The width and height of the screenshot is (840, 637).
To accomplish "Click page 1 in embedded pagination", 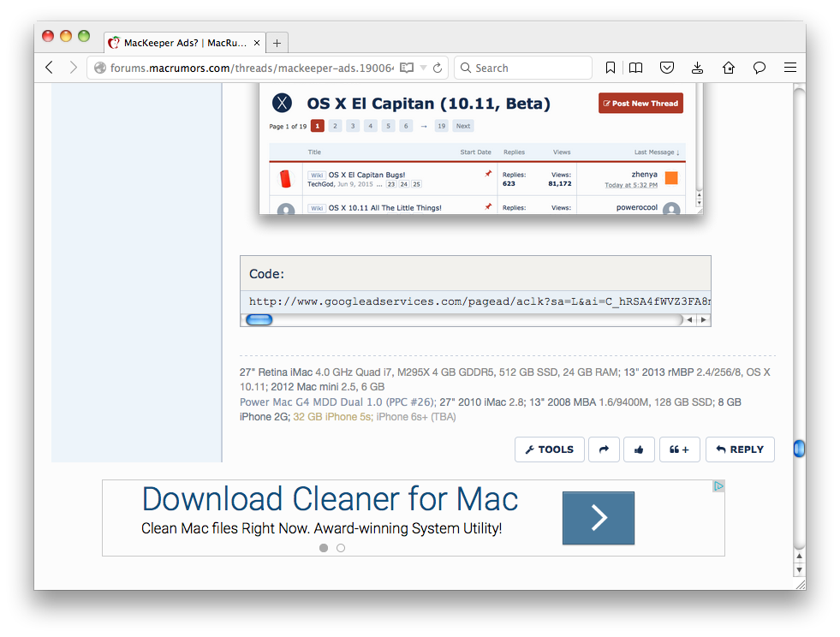I will point(317,126).
